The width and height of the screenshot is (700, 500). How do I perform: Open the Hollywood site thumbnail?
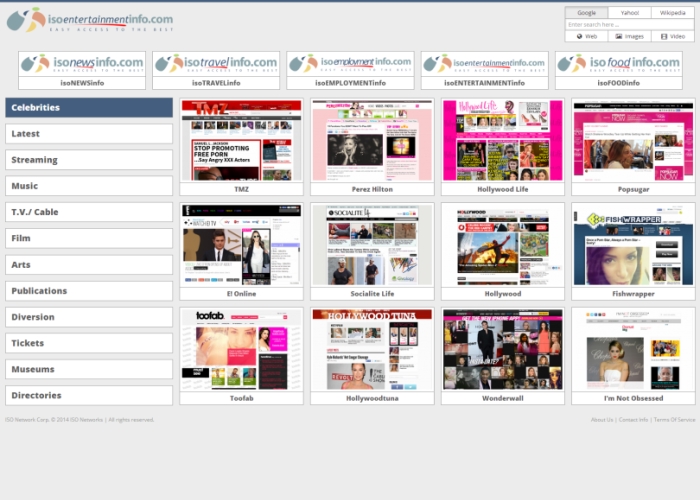pos(503,245)
